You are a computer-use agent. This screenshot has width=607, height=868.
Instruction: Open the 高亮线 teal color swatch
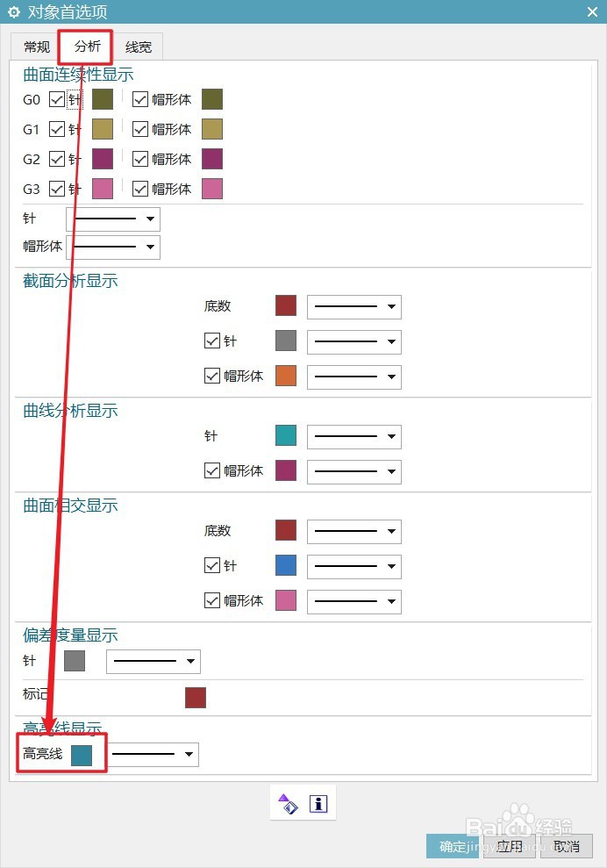(82, 755)
